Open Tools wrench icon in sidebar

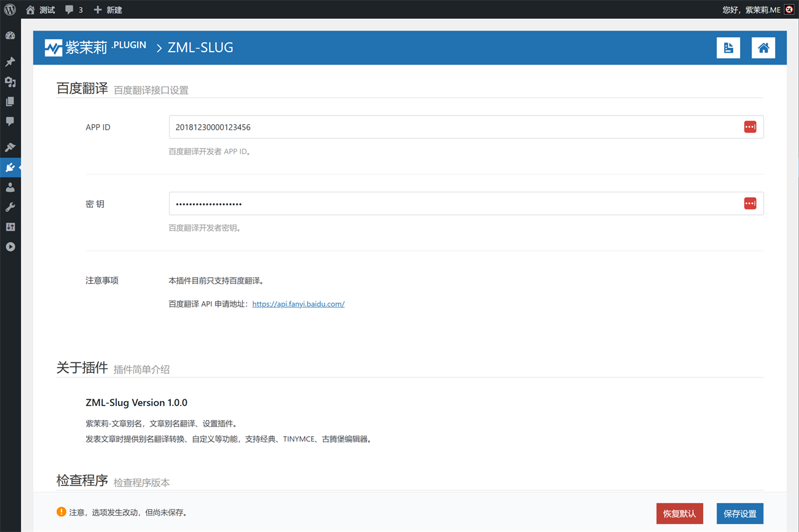(x=10, y=207)
